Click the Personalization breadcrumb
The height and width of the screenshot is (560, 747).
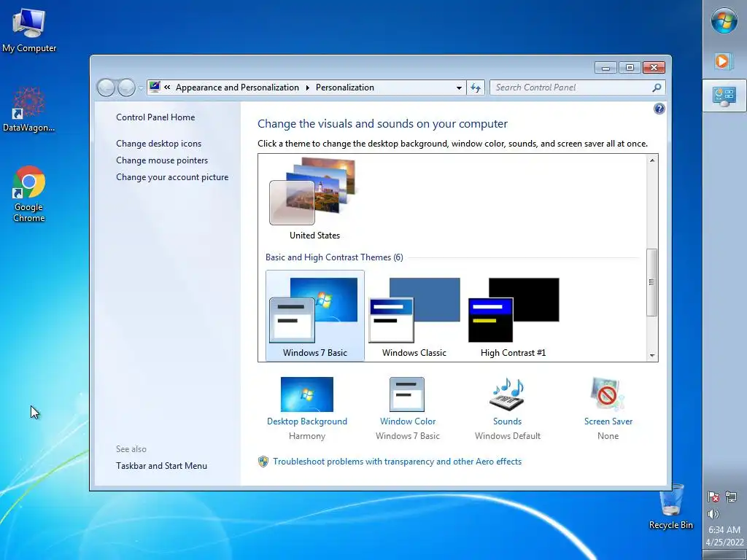click(345, 87)
